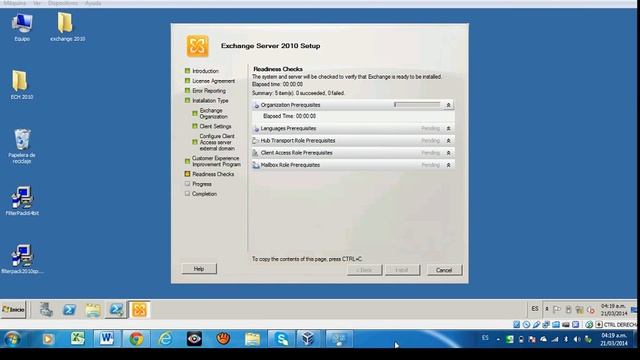Click the Exchange Server 2010 logo icon
The width and height of the screenshot is (640, 360).
pyautogui.click(x=198, y=46)
